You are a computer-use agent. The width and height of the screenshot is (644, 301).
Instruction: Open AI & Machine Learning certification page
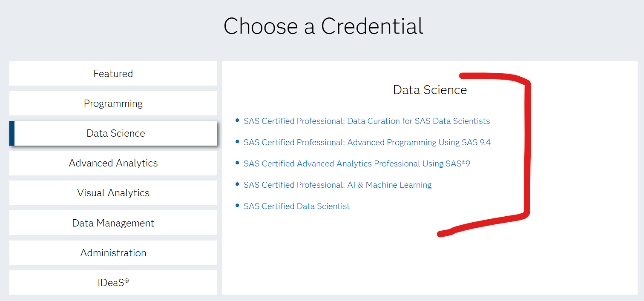pyautogui.click(x=337, y=185)
